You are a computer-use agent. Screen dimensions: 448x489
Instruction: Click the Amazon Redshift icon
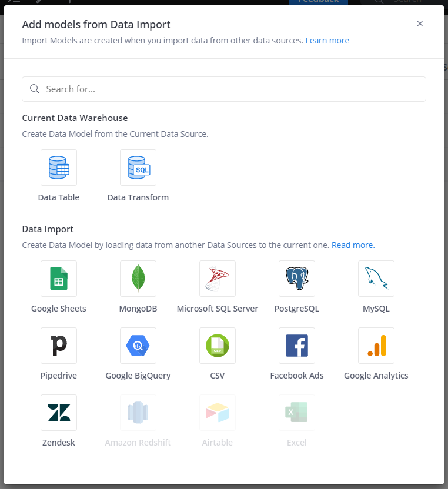pyautogui.click(x=138, y=413)
